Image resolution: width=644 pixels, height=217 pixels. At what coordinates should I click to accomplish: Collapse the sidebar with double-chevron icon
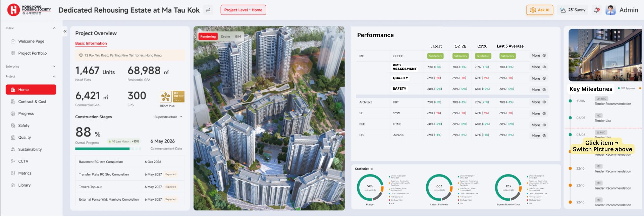point(65,31)
